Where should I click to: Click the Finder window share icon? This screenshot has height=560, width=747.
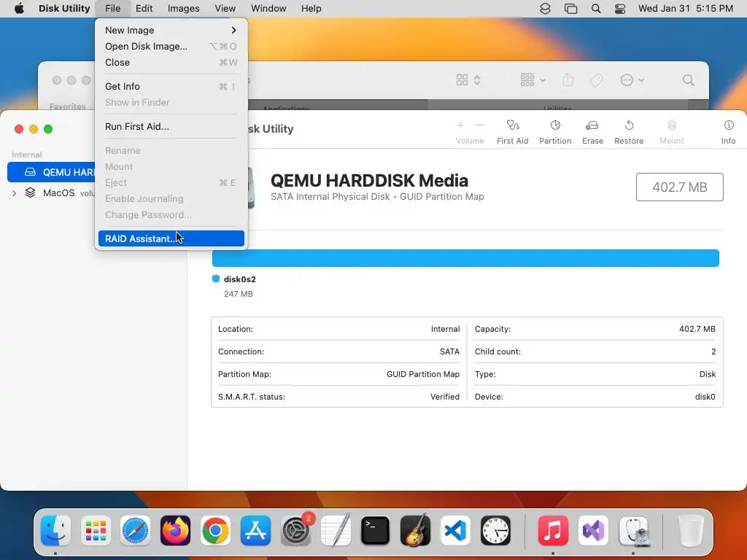pyautogui.click(x=568, y=79)
